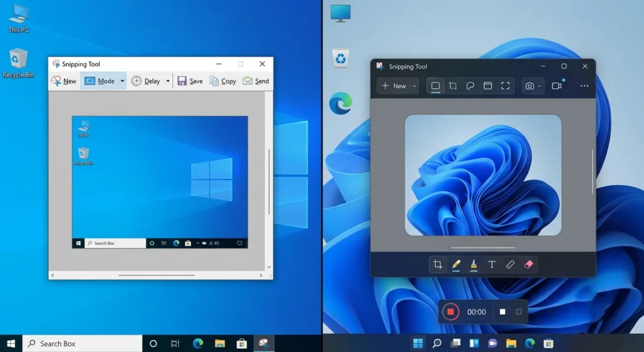Select the Ballpoint pen tool
644x352 pixels.
456,264
